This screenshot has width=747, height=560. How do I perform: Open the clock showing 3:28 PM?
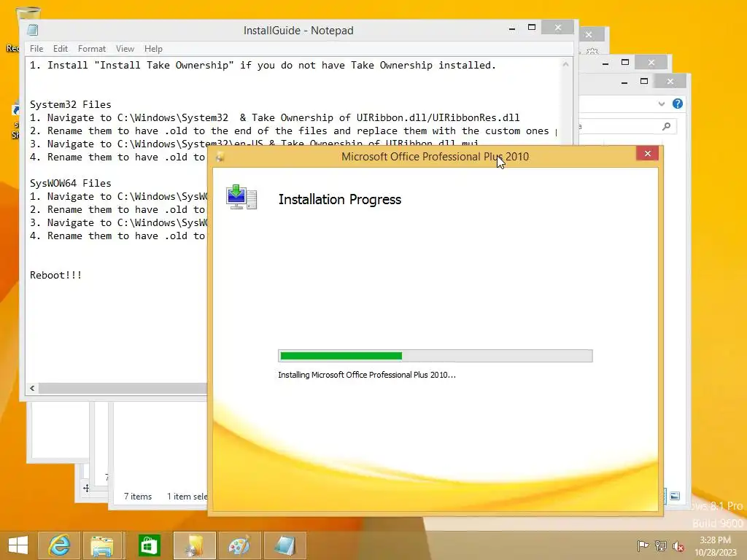pos(716,545)
